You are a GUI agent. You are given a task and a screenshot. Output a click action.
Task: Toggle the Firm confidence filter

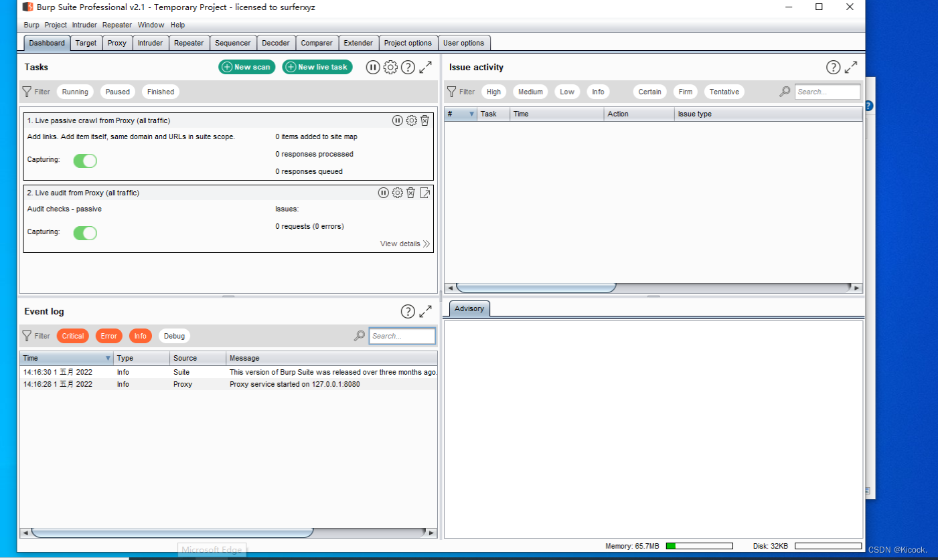click(x=686, y=92)
